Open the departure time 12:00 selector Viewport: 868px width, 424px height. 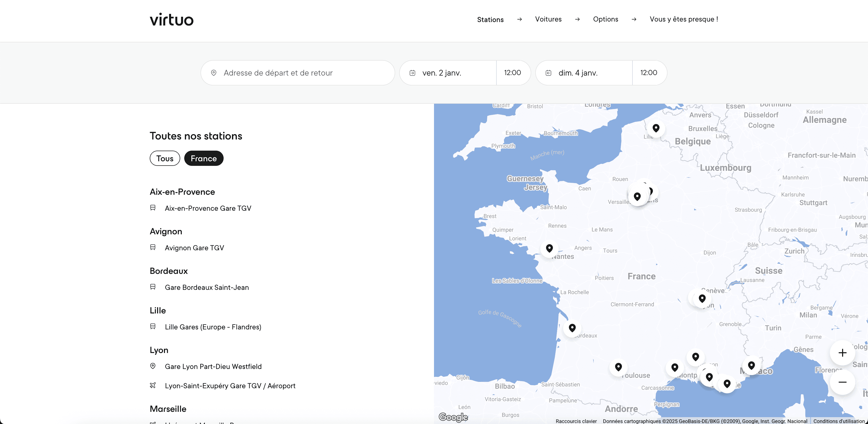tap(512, 73)
